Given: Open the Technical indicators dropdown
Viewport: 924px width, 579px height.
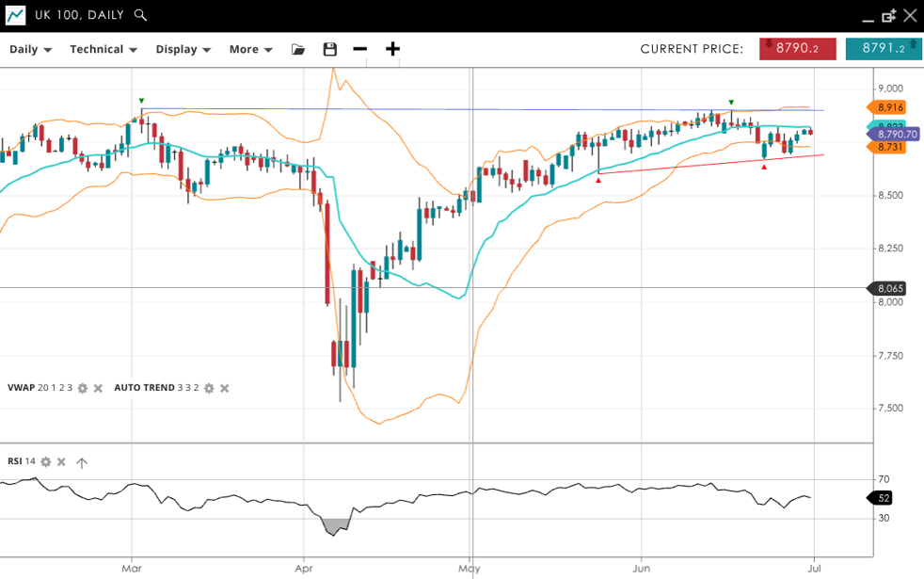Looking at the screenshot, I should click(x=104, y=49).
